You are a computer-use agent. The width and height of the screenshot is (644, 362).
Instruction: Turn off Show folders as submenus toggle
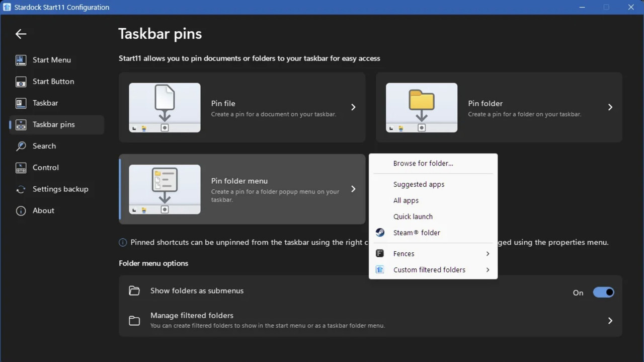click(x=603, y=293)
